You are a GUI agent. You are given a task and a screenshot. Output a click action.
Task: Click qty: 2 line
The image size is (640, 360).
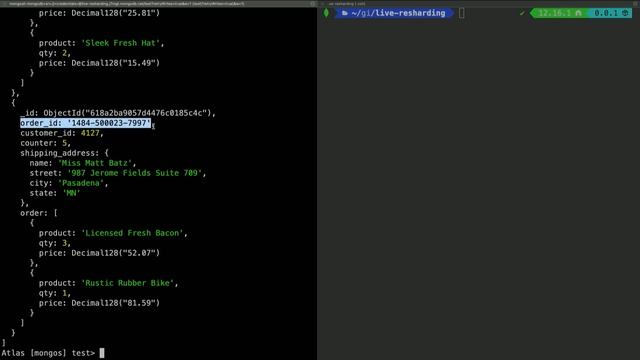(54, 53)
